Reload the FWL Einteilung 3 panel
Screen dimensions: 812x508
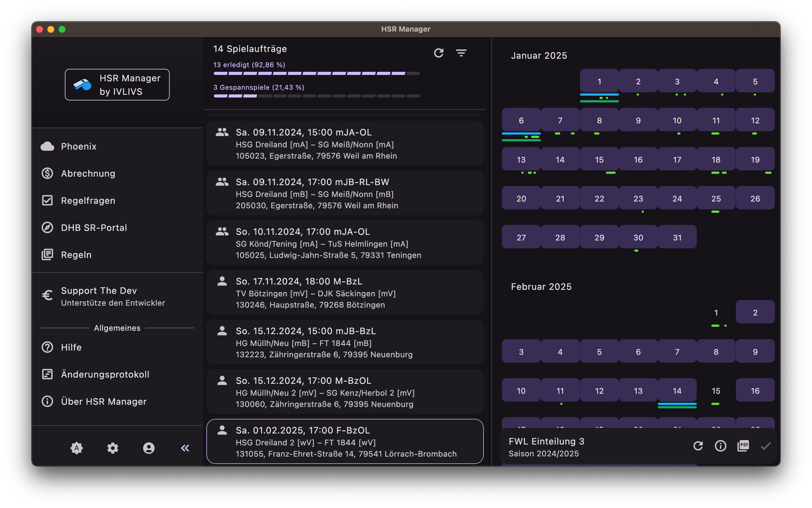pyautogui.click(x=698, y=446)
